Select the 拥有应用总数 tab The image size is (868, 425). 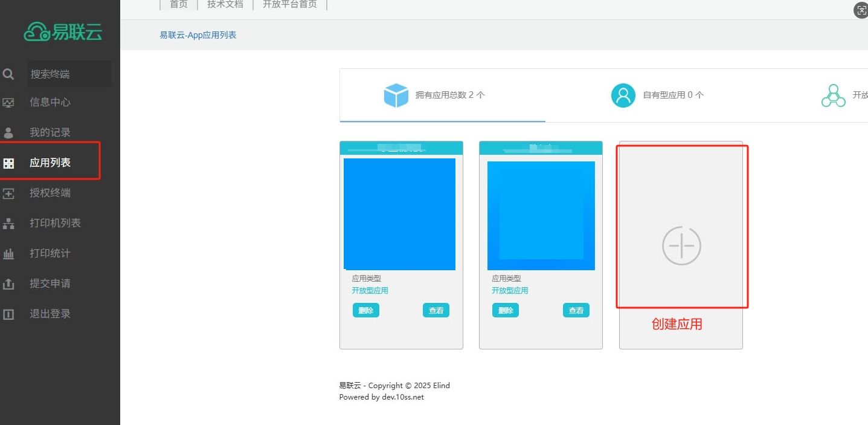pyautogui.click(x=442, y=95)
